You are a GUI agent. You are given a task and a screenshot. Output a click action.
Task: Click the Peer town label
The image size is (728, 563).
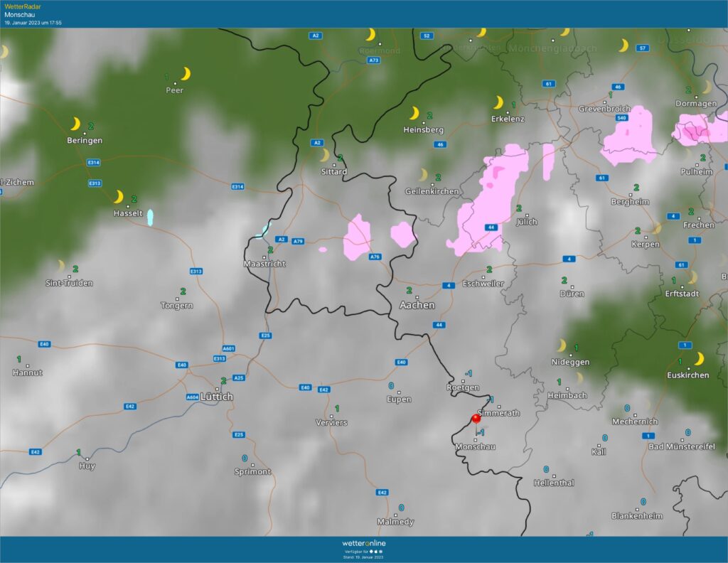[x=175, y=90]
